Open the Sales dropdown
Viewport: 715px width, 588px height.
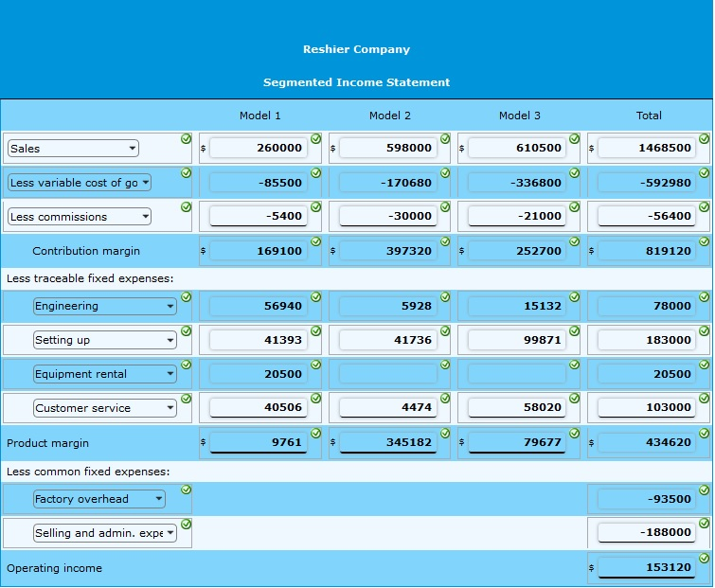pyautogui.click(x=73, y=149)
